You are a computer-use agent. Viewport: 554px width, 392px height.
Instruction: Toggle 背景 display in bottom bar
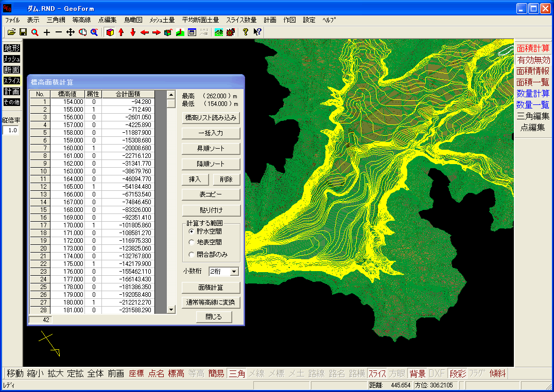point(417,373)
